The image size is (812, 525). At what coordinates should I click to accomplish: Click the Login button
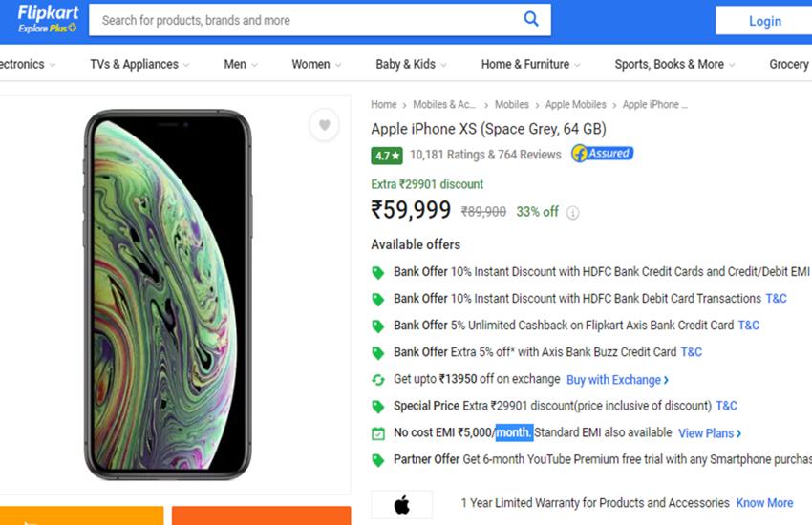point(764,21)
